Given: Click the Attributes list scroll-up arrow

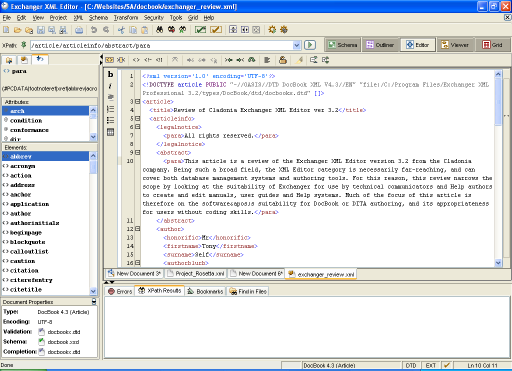Looking at the screenshot, I should point(93,110).
